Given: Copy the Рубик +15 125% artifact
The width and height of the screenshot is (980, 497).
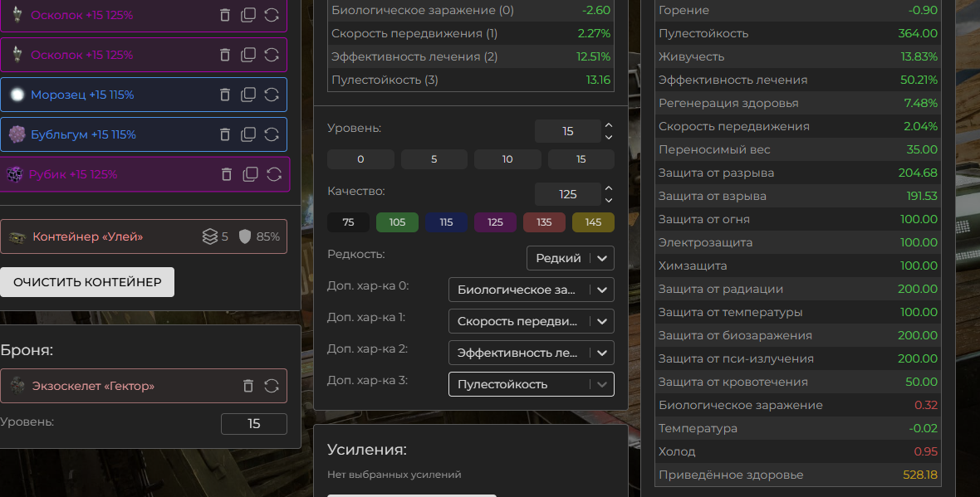Looking at the screenshot, I should tap(250, 174).
